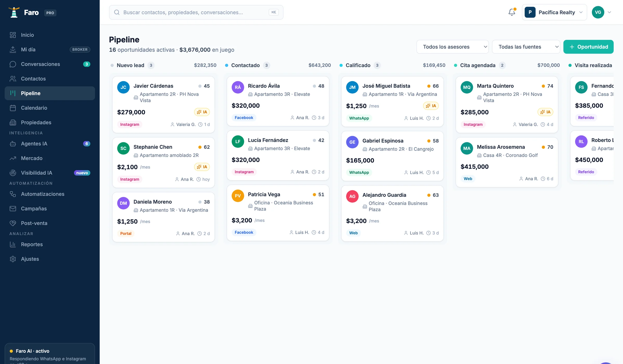Viewport: 623px width, 364px height.
Task: Click the Mi día sunrise icon
Action: coord(13,50)
